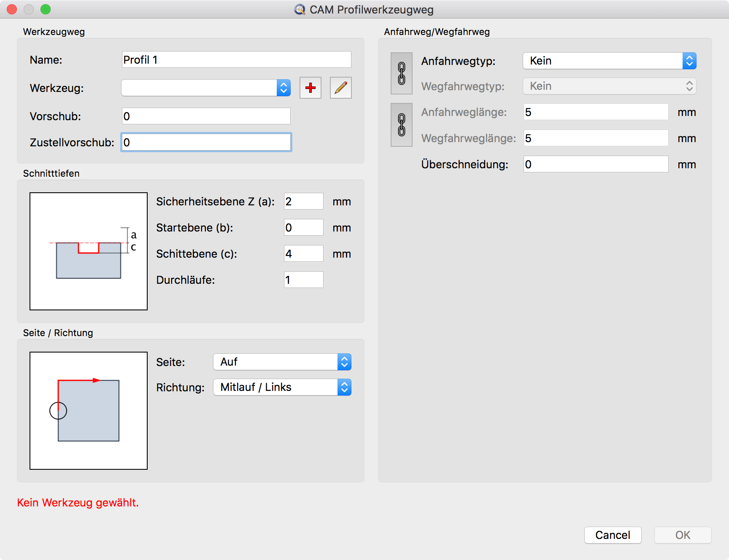Click the red plus add tool icon
Viewport: 729px width, 560px height.
310,88
